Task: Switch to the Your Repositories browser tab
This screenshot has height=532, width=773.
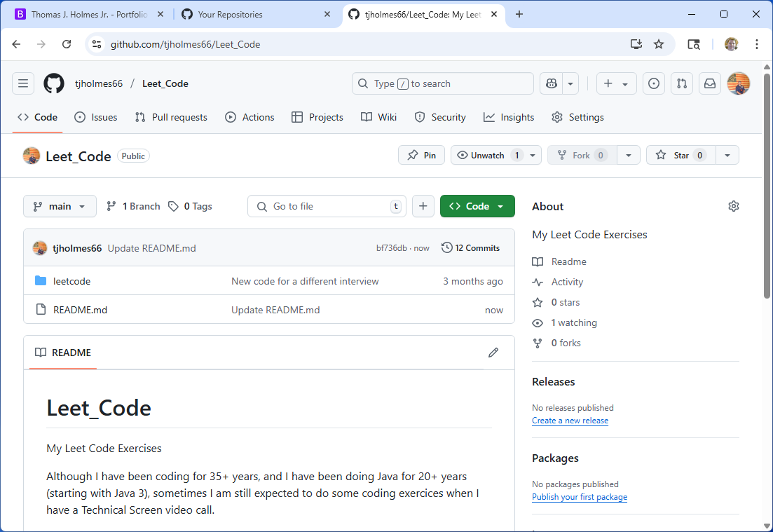Action: click(x=255, y=14)
